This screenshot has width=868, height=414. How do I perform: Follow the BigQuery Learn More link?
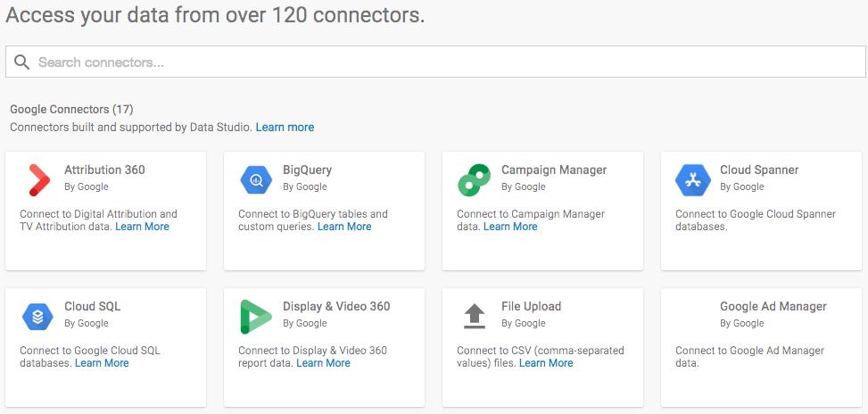[344, 227]
